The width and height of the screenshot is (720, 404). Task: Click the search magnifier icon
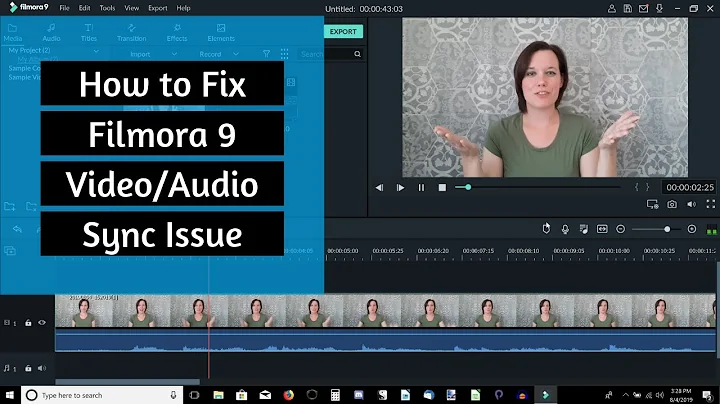[357, 54]
